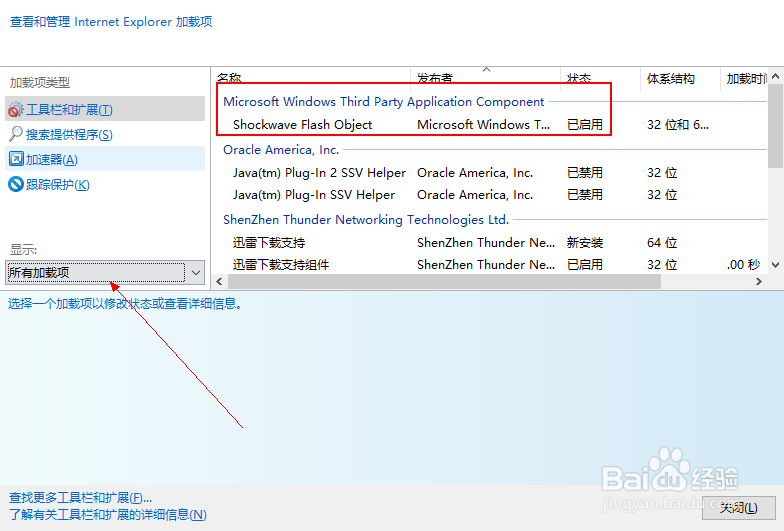Sort list by 发布者 column header
The image size is (784, 531).
click(486, 78)
